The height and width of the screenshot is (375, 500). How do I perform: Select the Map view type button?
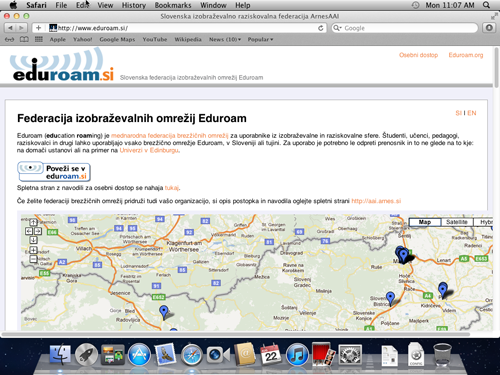tap(425, 222)
